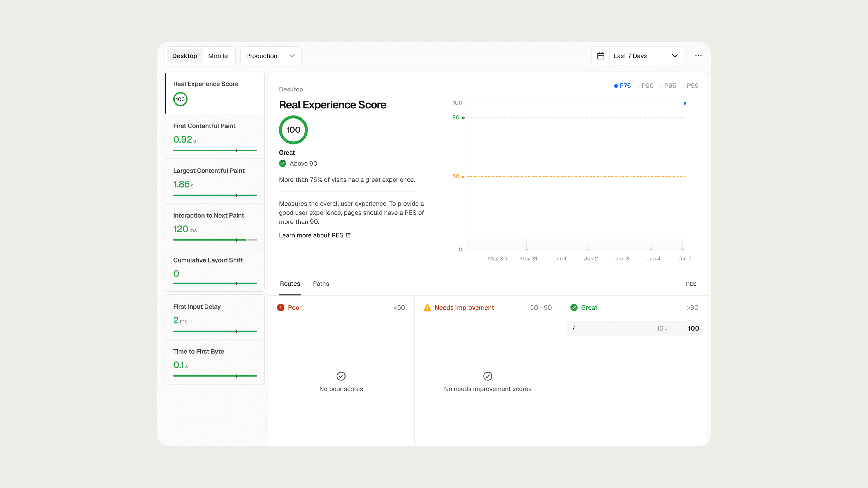Click the May 31 axis label on chart

pyautogui.click(x=528, y=259)
